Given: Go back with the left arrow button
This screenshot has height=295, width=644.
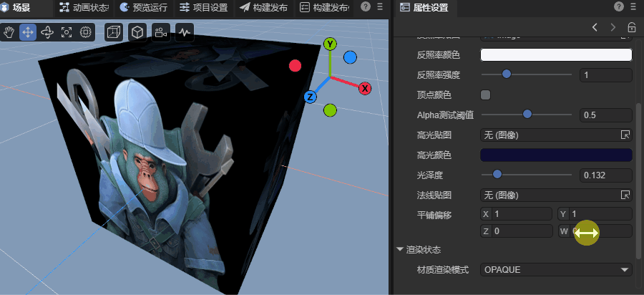Looking at the screenshot, I should tap(595, 27).
